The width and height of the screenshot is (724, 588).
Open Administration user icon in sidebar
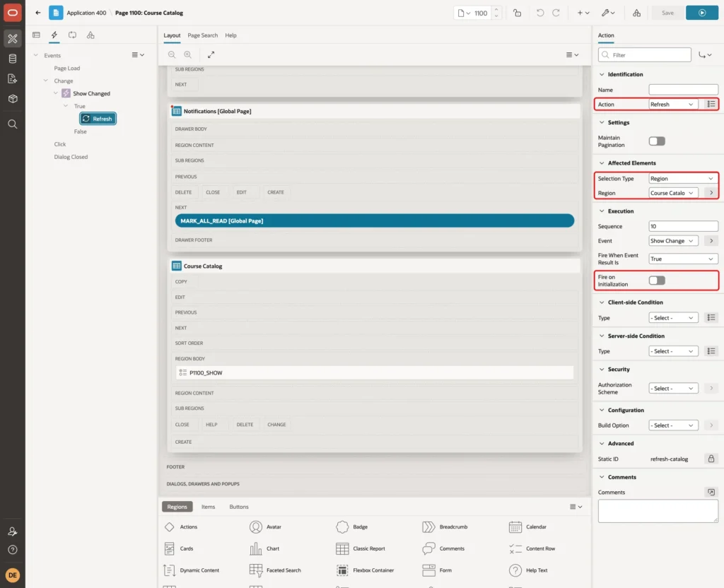(13, 531)
